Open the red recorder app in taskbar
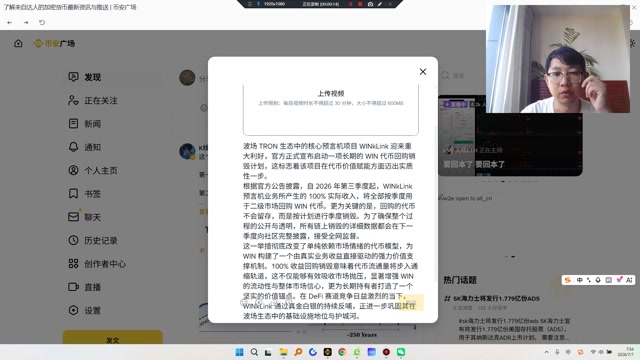Image resolution: width=640 pixels, height=360 pixels. tap(386, 352)
